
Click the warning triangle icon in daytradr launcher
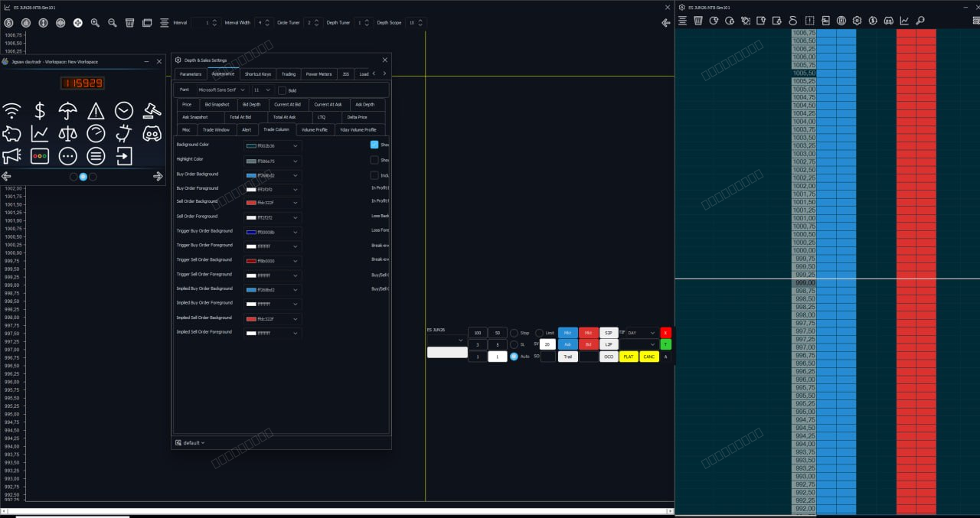pos(96,111)
